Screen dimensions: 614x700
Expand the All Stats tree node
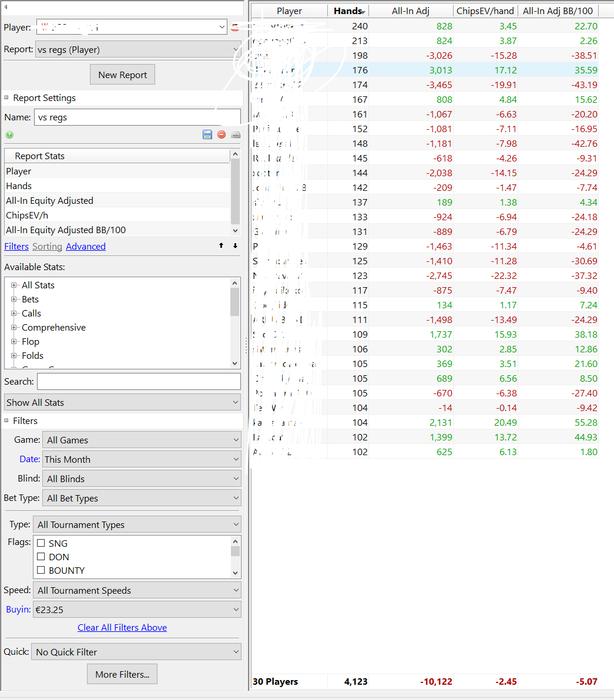click(x=14, y=285)
